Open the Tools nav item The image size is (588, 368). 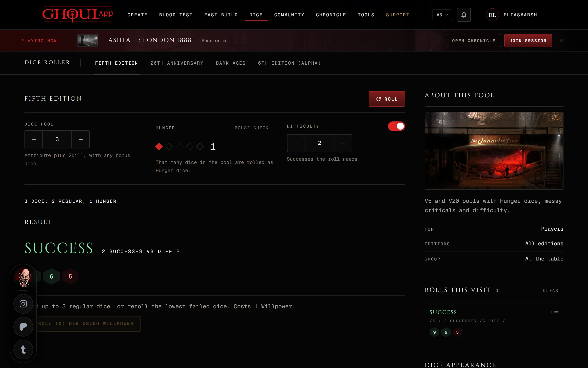click(x=366, y=15)
